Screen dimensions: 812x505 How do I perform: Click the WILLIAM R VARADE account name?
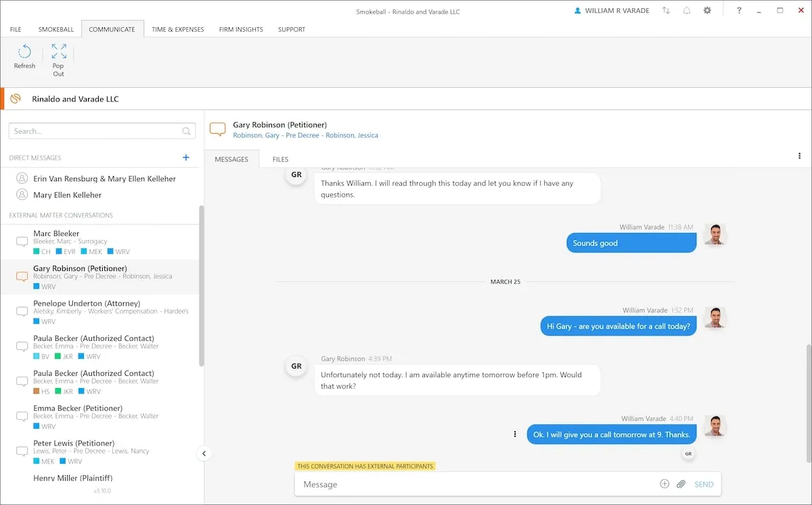pyautogui.click(x=616, y=11)
